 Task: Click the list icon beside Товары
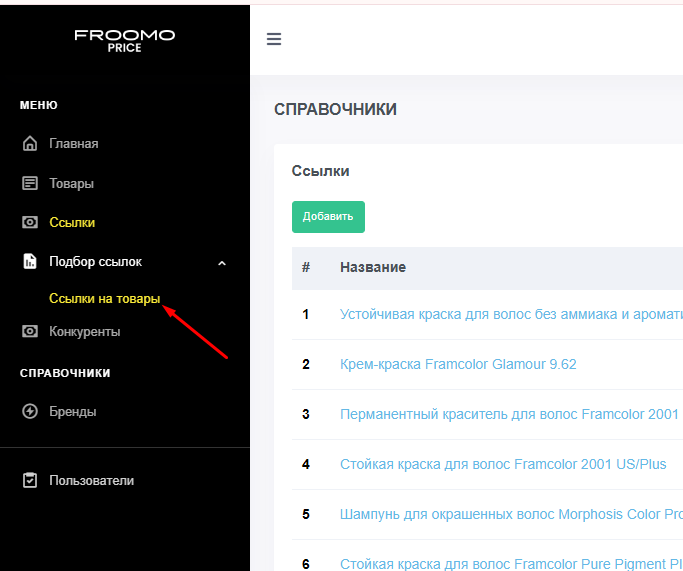[x=30, y=183]
